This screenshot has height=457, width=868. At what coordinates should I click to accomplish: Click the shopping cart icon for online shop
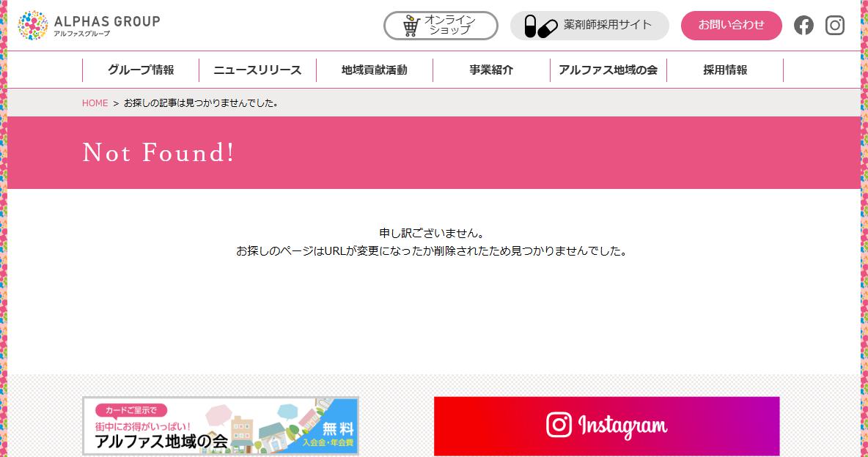(411, 26)
